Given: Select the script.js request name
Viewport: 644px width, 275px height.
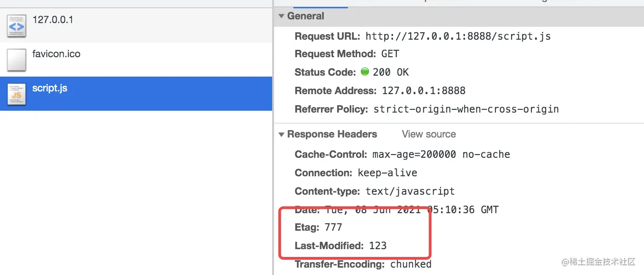Looking at the screenshot, I should (x=50, y=88).
